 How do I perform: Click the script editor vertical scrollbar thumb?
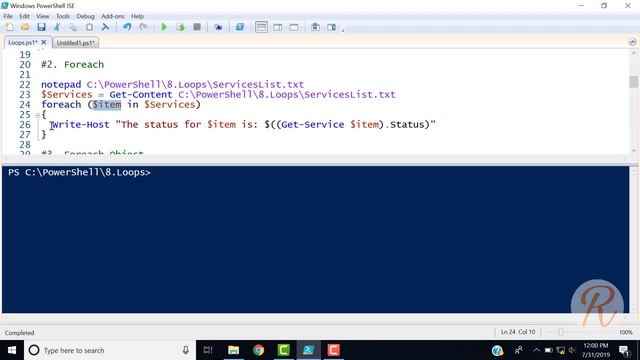coord(633,82)
